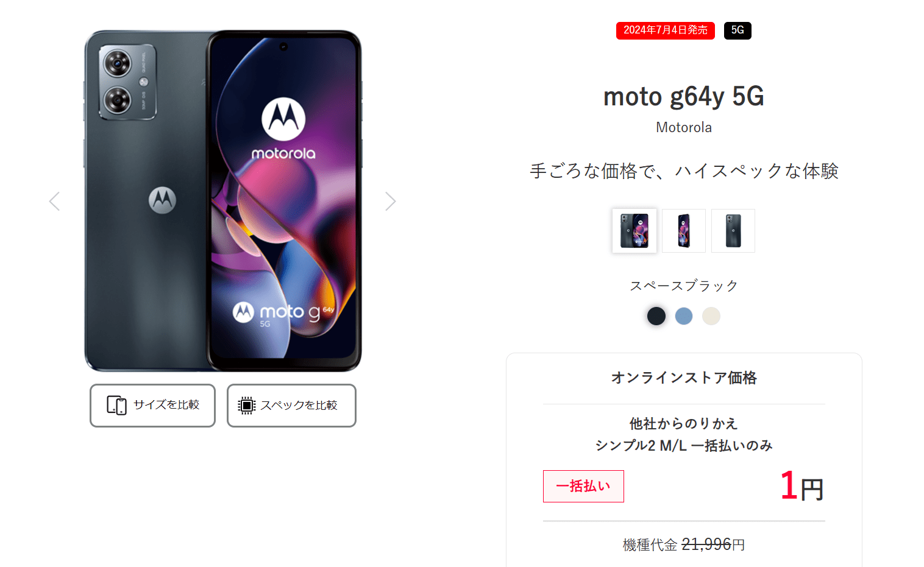Click the 1円 price text
924x567 pixels.
coord(802,487)
